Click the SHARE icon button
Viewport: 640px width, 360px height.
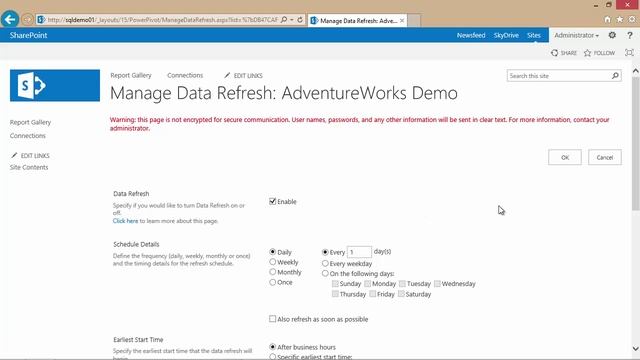click(564, 53)
